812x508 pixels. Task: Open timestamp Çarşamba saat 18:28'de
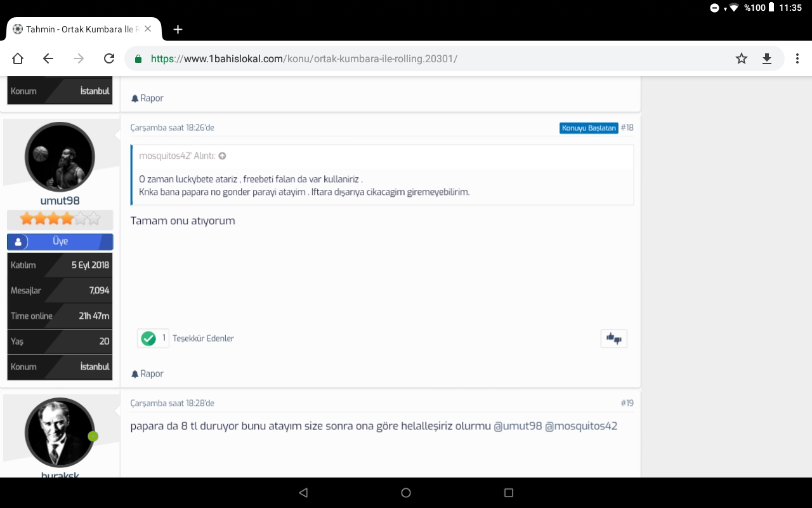[173, 403]
